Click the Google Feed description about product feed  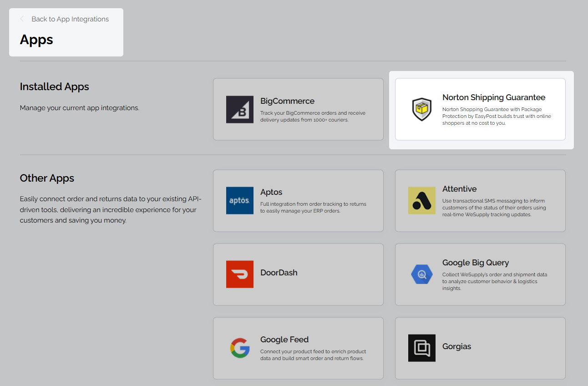coord(313,355)
